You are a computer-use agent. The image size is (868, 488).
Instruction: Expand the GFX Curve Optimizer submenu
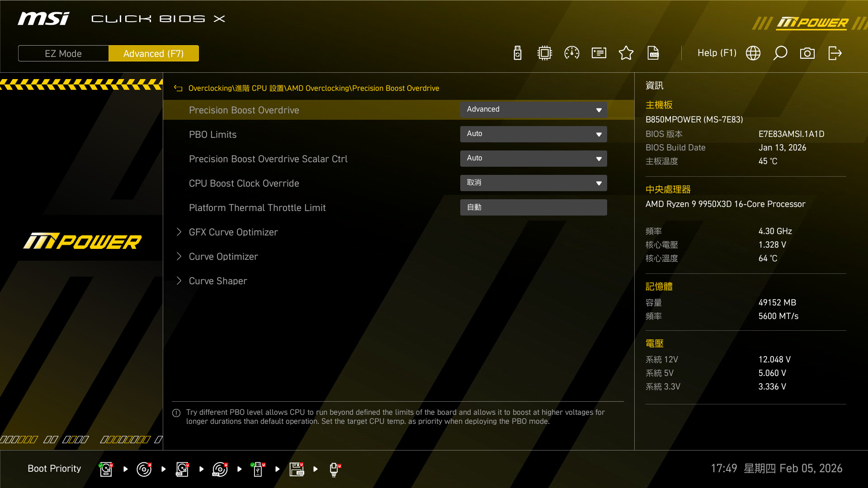coord(233,232)
